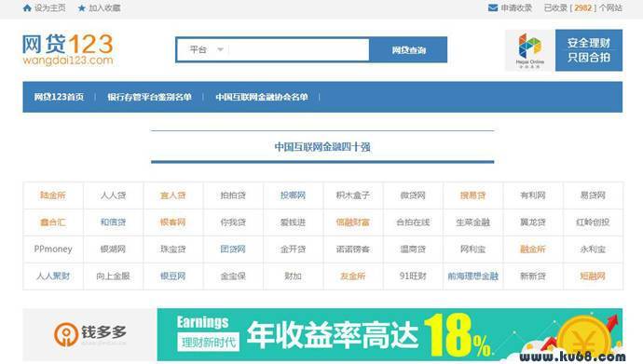The image size is (643, 364).
Task: Open the 你我贷 platform link
Action: 233,222
